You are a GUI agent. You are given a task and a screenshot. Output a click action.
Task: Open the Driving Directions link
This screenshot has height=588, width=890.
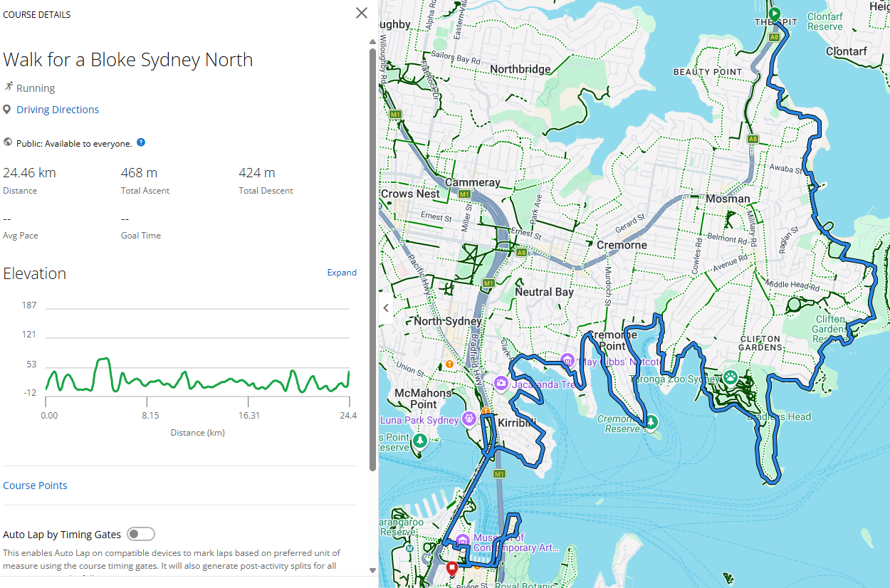point(58,110)
